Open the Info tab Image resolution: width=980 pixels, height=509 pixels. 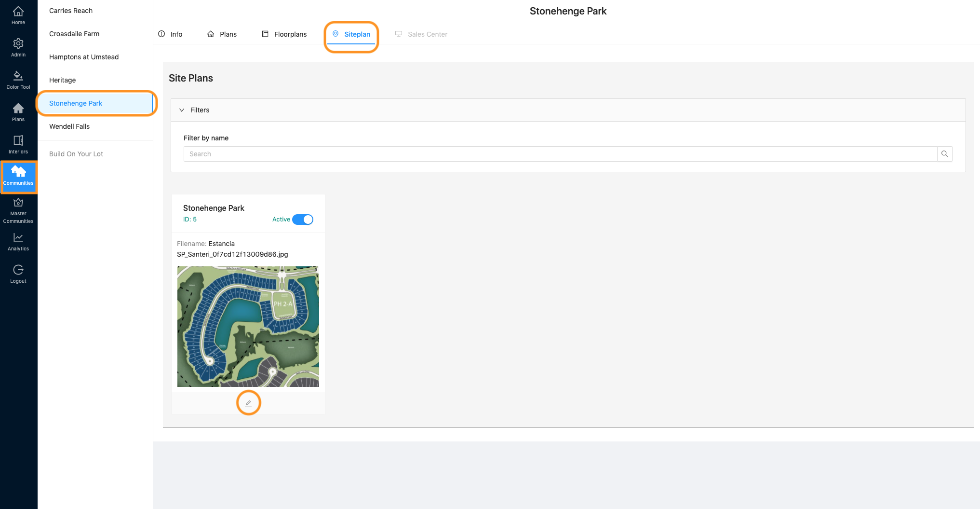[170, 34]
